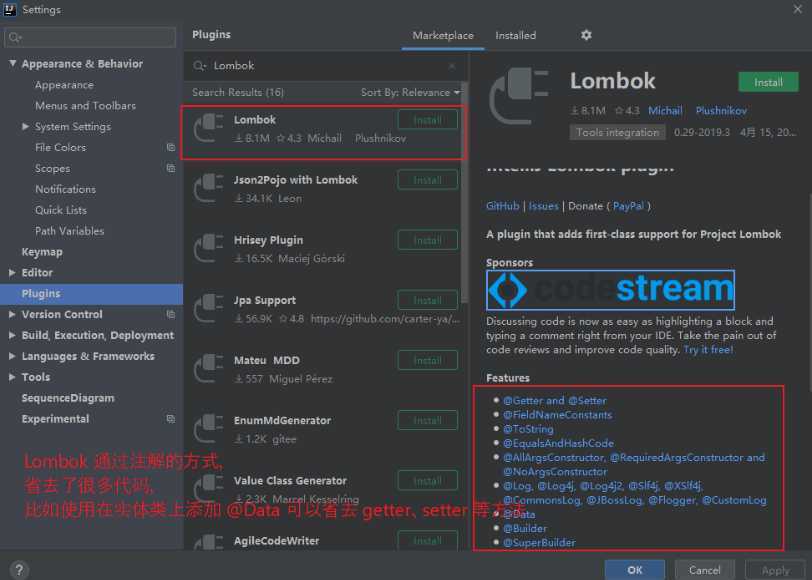Select Plugins in the settings tree
Screen dimensions: 812x580
[x=91, y=294]
